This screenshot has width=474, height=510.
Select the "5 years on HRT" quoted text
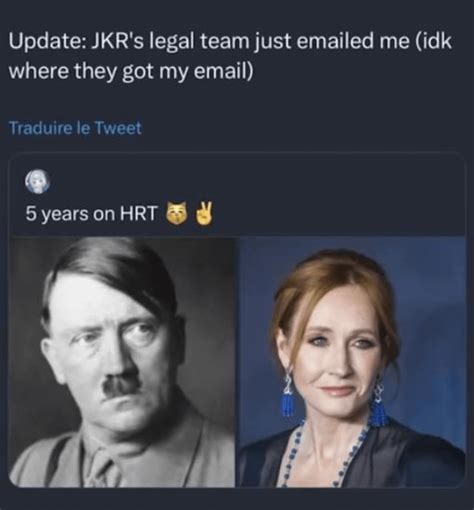[91, 213]
